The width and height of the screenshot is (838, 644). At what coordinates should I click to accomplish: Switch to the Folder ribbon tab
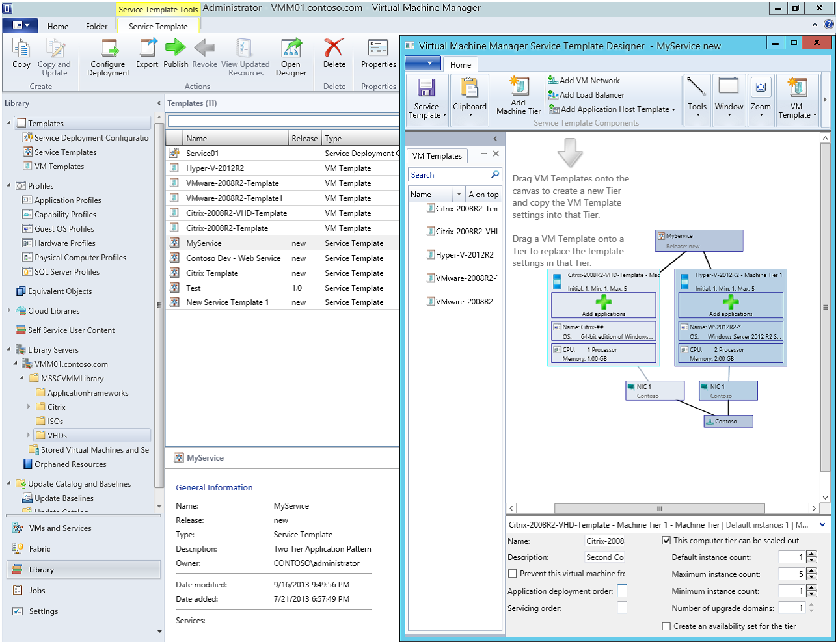[96, 27]
